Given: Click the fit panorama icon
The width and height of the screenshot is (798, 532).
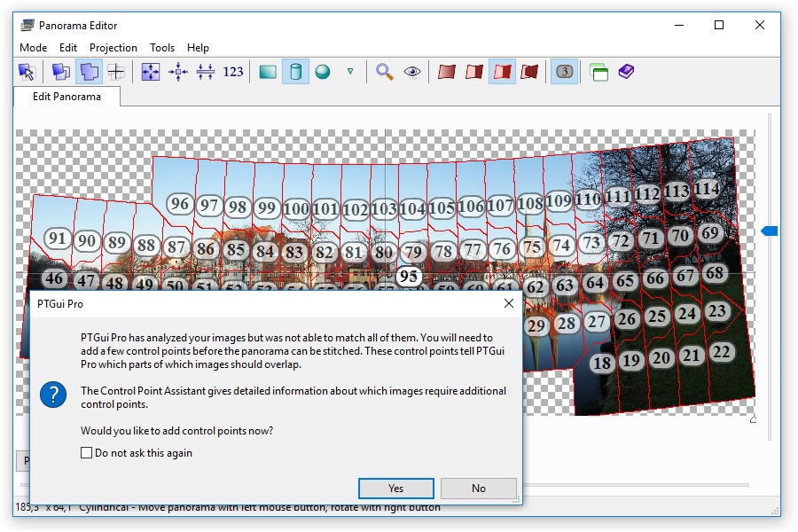Looking at the screenshot, I should pos(151,72).
